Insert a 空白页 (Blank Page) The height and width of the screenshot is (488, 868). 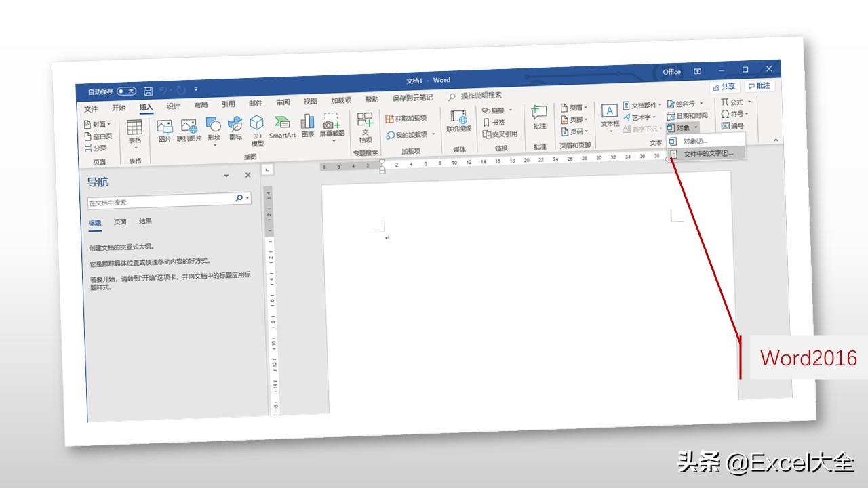tap(98, 136)
